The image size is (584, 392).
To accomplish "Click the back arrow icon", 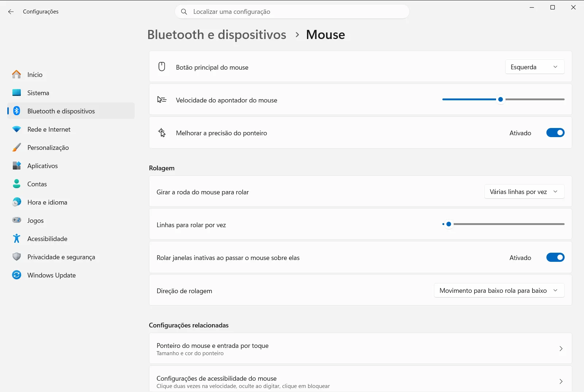I will (11, 12).
